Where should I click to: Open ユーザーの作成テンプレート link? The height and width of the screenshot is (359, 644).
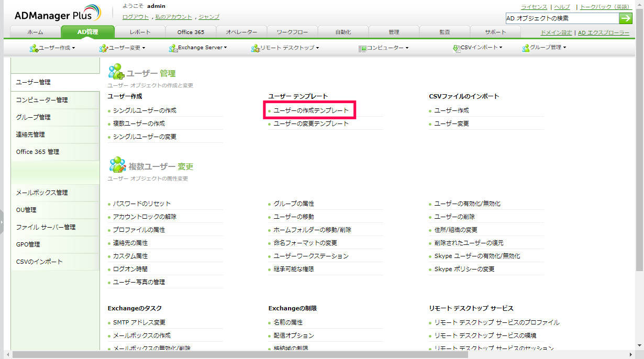311,110
